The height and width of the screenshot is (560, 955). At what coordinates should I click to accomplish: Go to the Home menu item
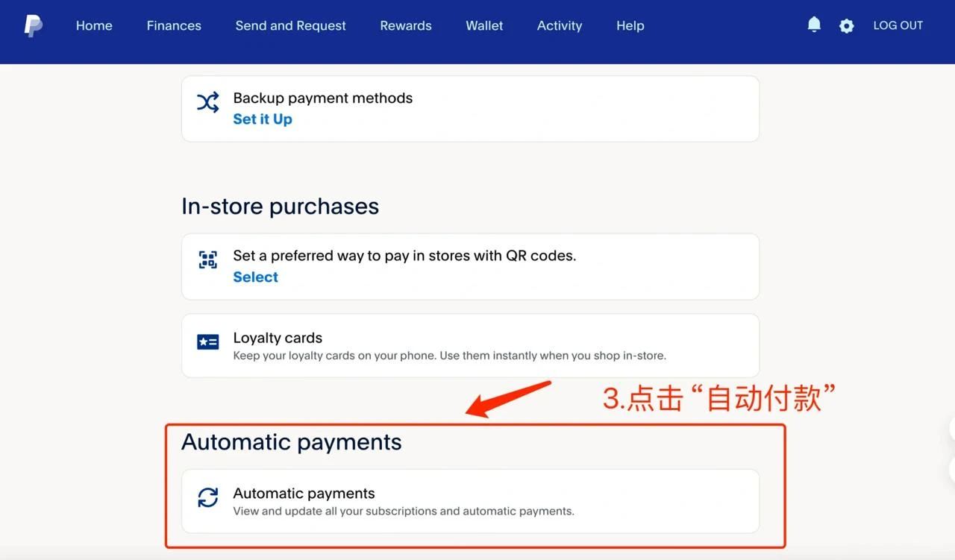point(94,25)
